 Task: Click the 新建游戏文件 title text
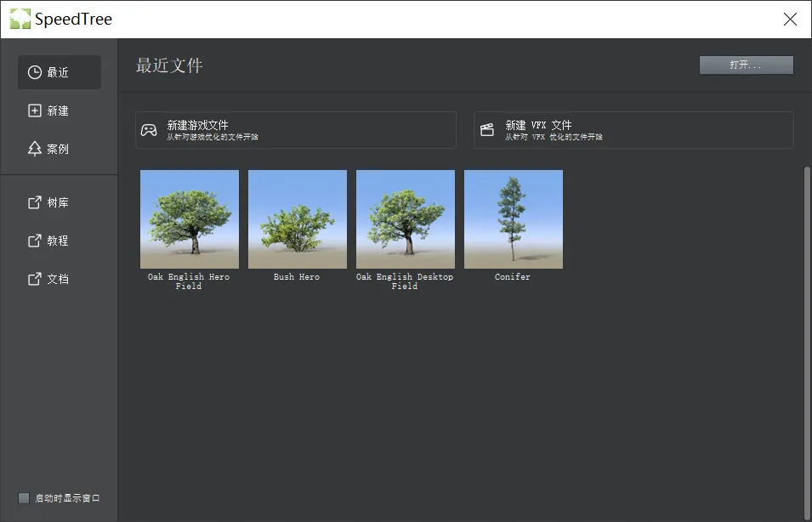tap(197, 125)
